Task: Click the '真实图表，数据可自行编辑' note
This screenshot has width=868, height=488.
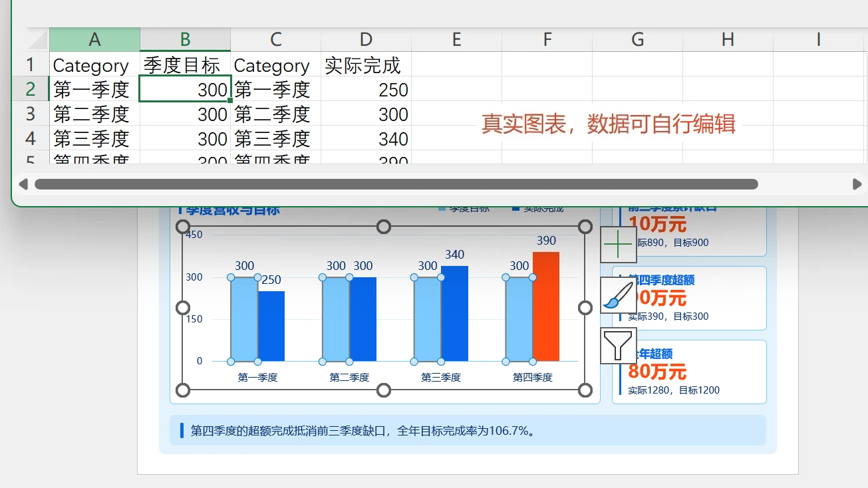Action: (609, 124)
